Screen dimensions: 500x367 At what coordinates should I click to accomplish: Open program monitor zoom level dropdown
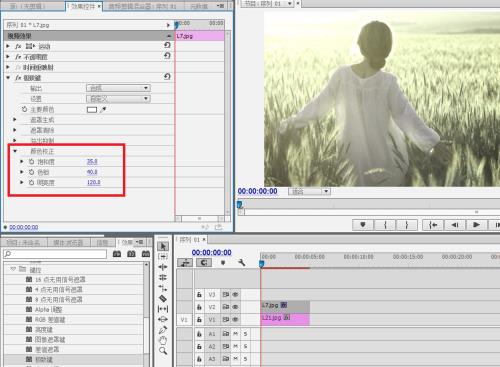(309, 192)
